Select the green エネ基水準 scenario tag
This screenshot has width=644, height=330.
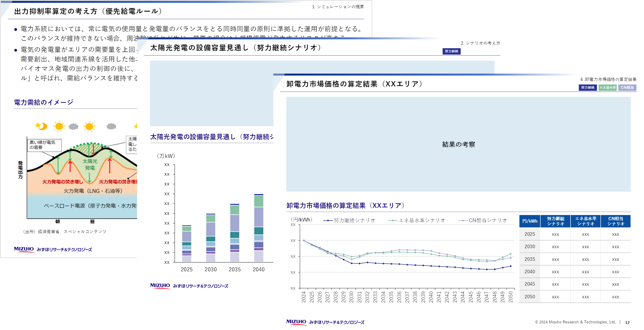(x=607, y=87)
